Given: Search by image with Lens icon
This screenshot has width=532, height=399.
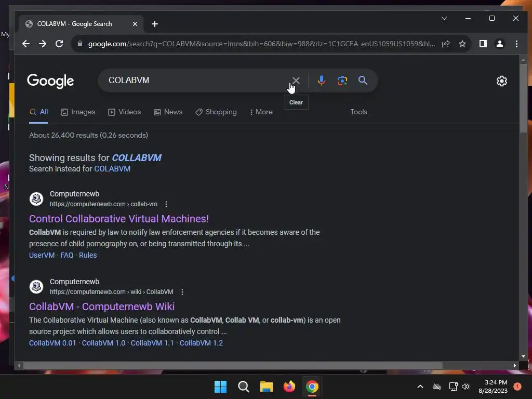Looking at the screenshot, I should [342, 81].
